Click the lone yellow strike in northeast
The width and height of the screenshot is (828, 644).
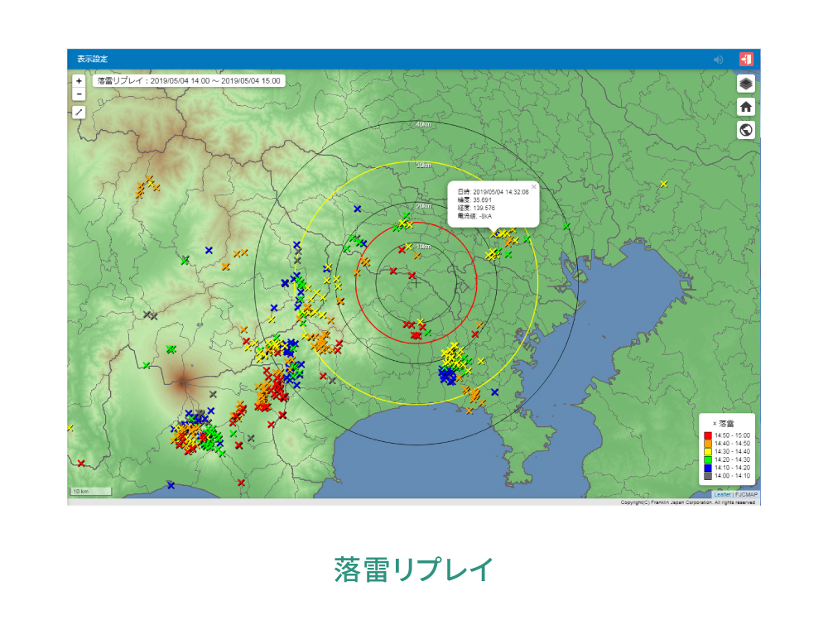coord(664,184)
